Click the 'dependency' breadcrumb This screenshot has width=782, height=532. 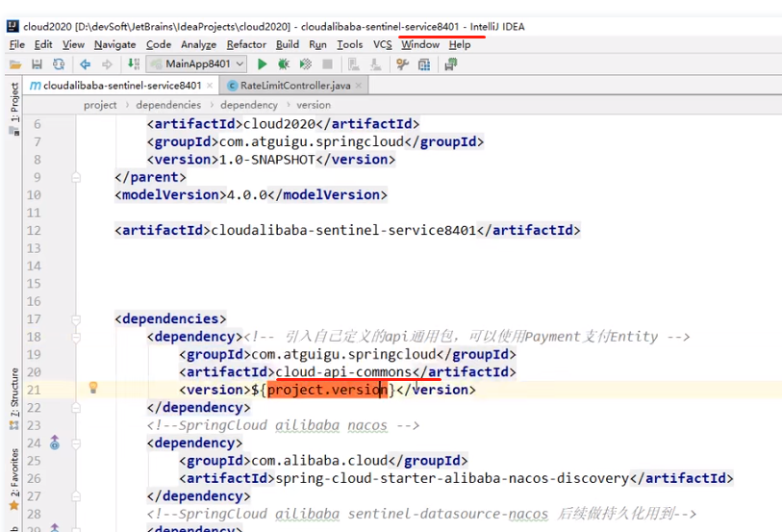click(x=249, y=105)
